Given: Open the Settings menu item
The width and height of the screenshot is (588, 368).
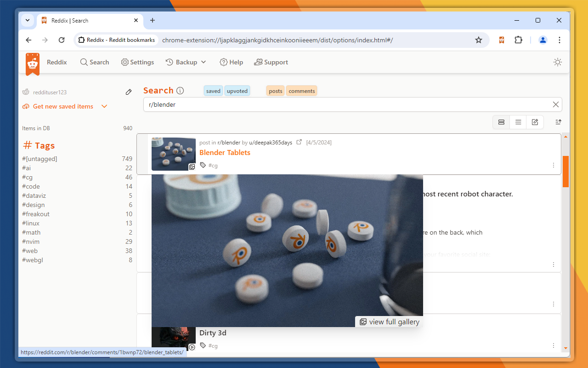Looking at the screenshot, I should click(137, 62).
